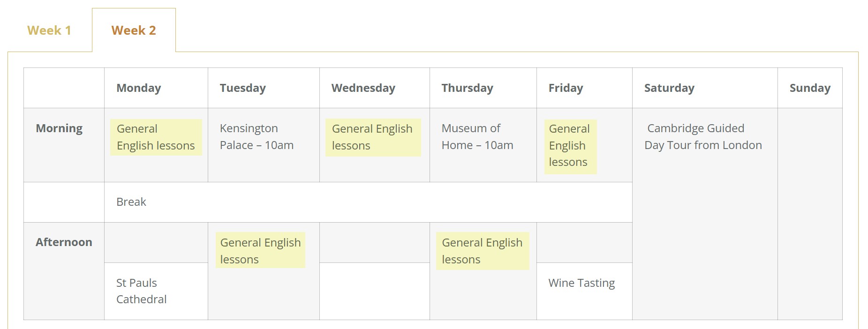Click the Monday column header
The width and height of the screenshot is (868, 329).
point(139,88)
